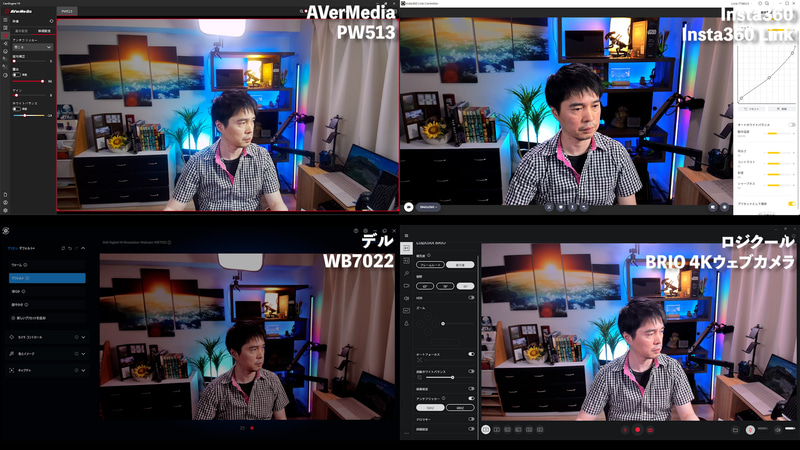The height and width of the screenshot is (450, 800).
Task: Open the hamburger menu in Logitech window
Action: [407, 236]
